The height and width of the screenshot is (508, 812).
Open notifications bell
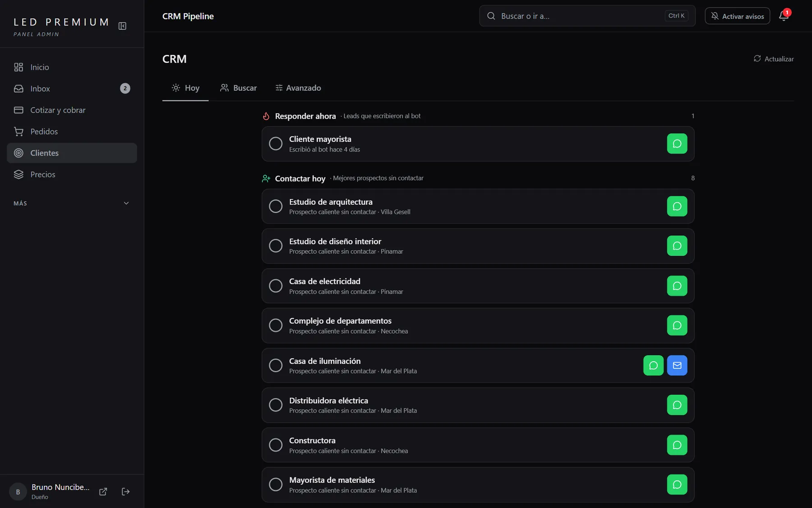(x=784, y=16)
